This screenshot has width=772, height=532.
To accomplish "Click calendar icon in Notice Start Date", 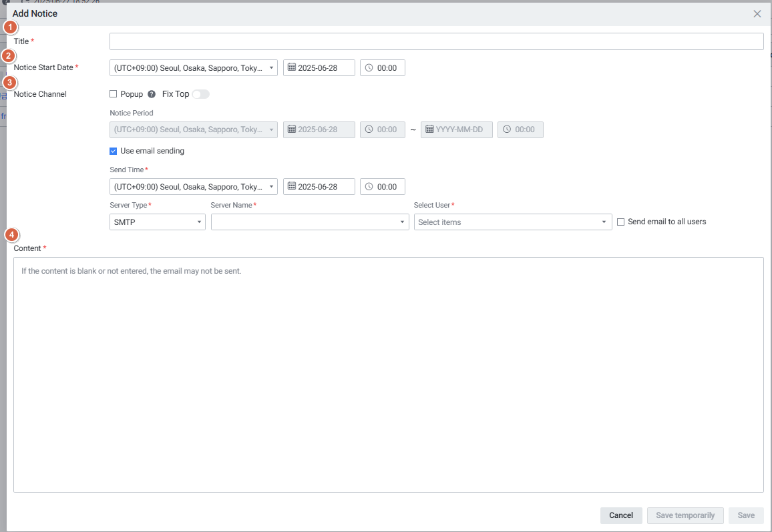I will coord(292,67).
